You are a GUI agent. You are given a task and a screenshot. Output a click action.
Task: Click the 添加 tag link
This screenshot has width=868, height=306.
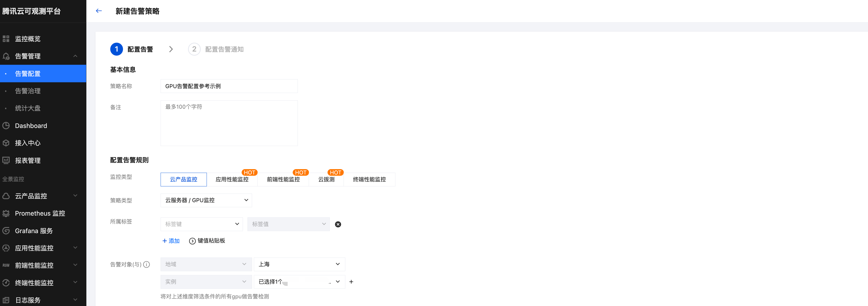(171, 241)
